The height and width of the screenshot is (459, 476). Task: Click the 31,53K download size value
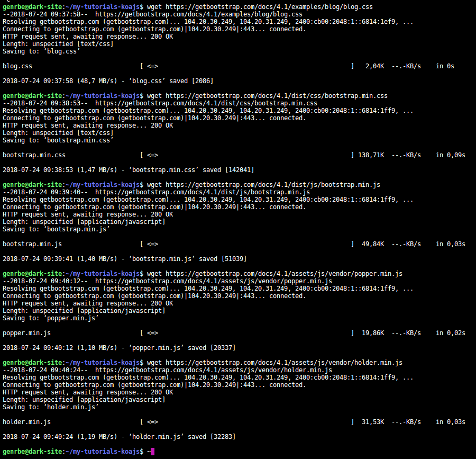[373, 422]
